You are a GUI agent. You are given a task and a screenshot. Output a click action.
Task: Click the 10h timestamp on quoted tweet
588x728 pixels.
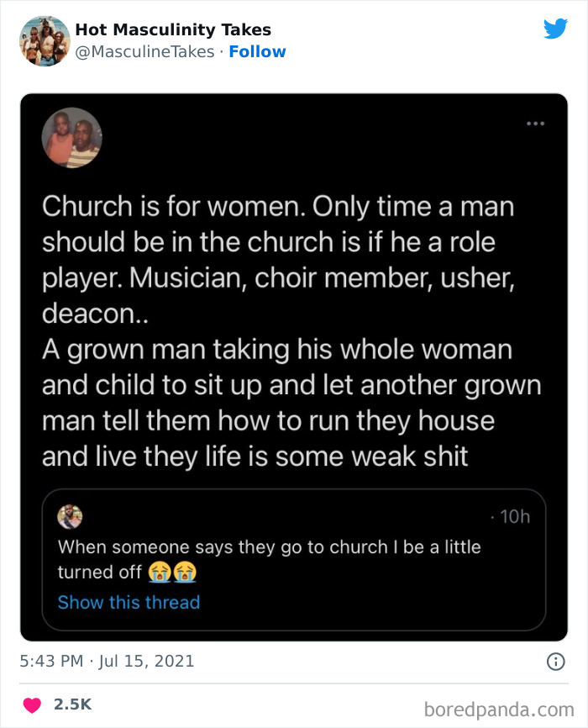pyautogui.click(x=516, y=516)
